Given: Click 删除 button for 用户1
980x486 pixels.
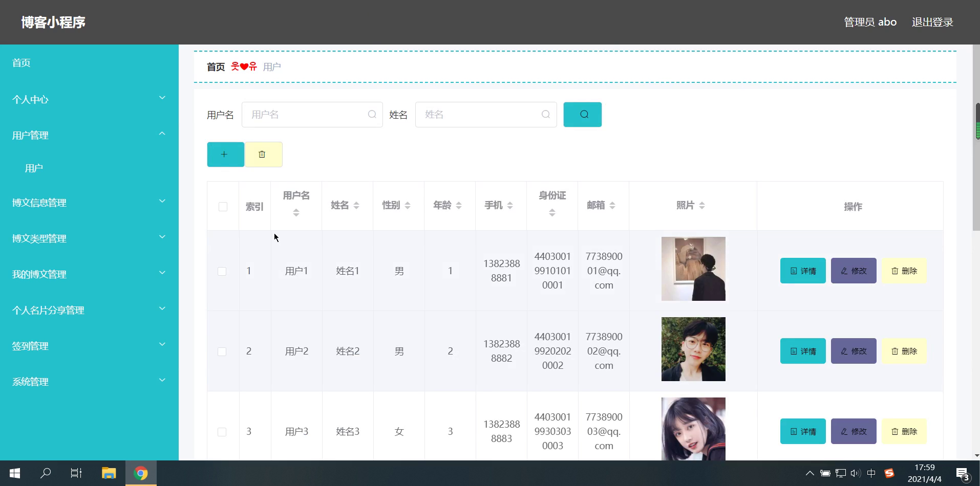Looking at the screenshot, I should (x=904, y=271).
